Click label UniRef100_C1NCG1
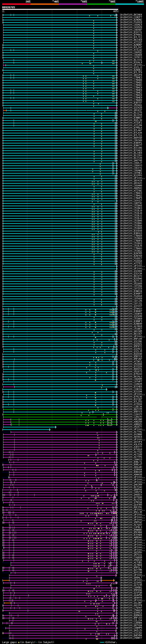Screen dimensions: 146x644 (131, 389)
